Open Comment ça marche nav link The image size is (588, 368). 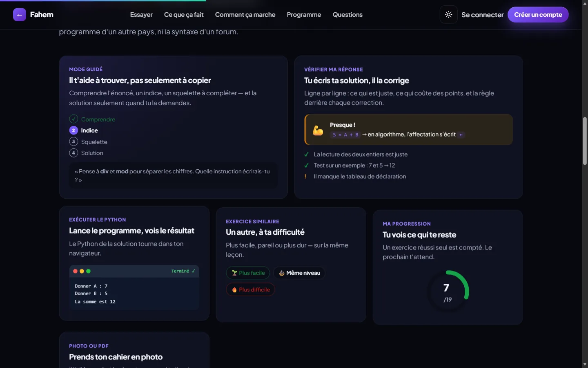coord(245,15)
